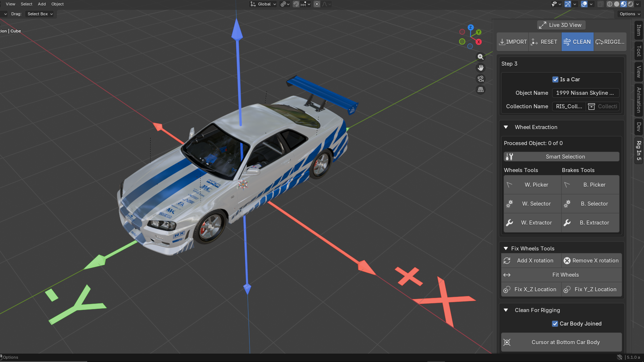
Task: Click the W. Selector gear icon
Action: (x=509, y=204)
